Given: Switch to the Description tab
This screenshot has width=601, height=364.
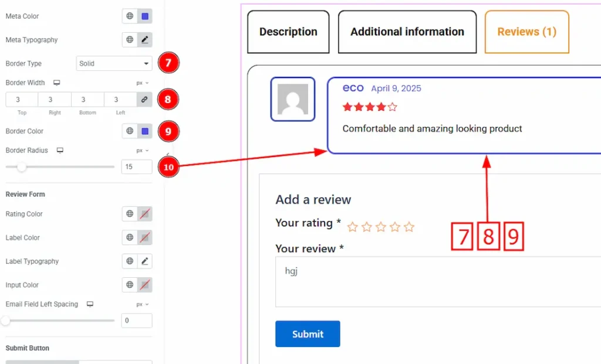Looking at the screenshot, I should tap(288, 32).
